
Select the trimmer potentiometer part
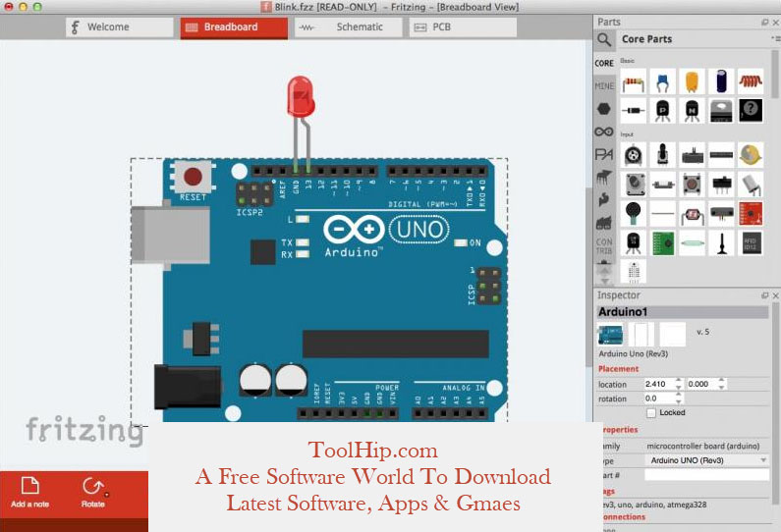[x=633, y=155]
